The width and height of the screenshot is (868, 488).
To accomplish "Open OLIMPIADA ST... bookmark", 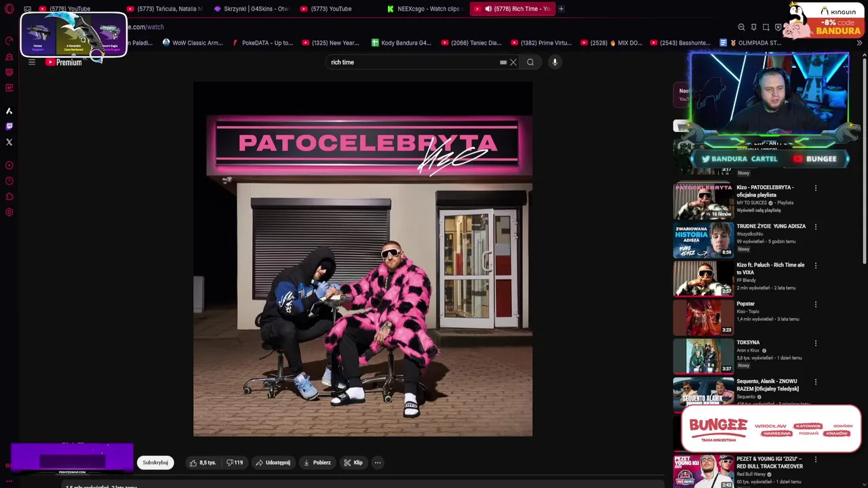I will click(x=751, y=43).
